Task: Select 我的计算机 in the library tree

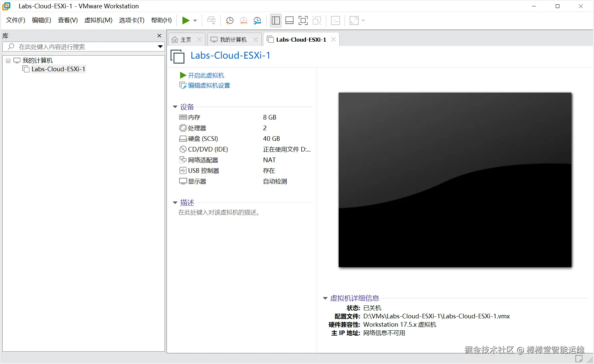Action: click(38, 60)
